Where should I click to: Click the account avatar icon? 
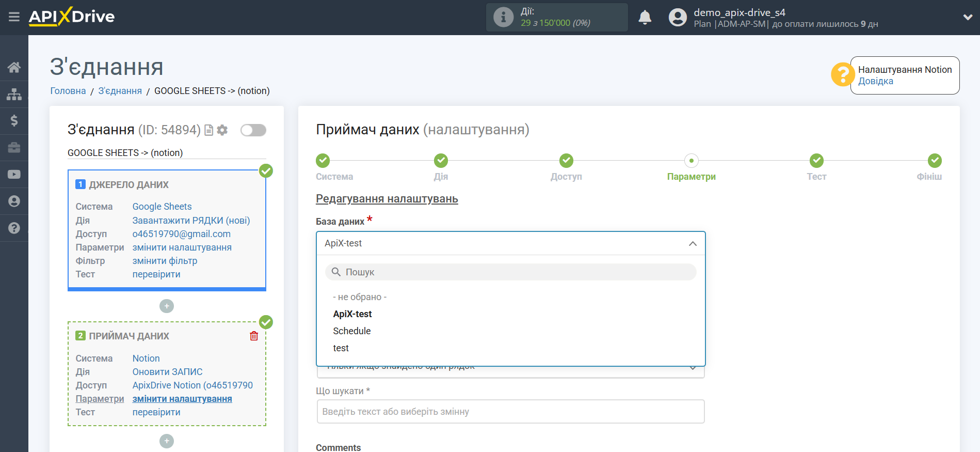point(678,18)
